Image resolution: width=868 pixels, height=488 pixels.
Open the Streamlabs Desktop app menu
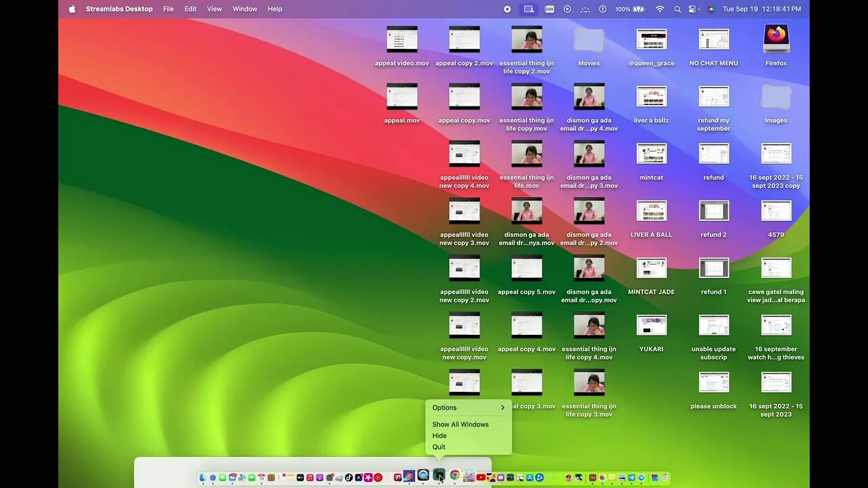coord(119,9)
